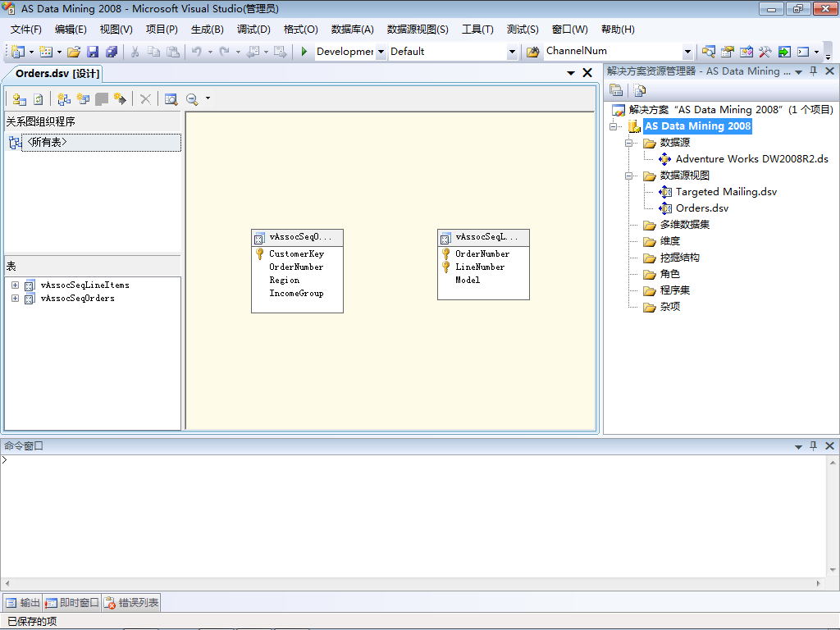The image size is (840, 630).
Task: Select the vAssocSeqO... table header in diagram
Action: (297, 237)
